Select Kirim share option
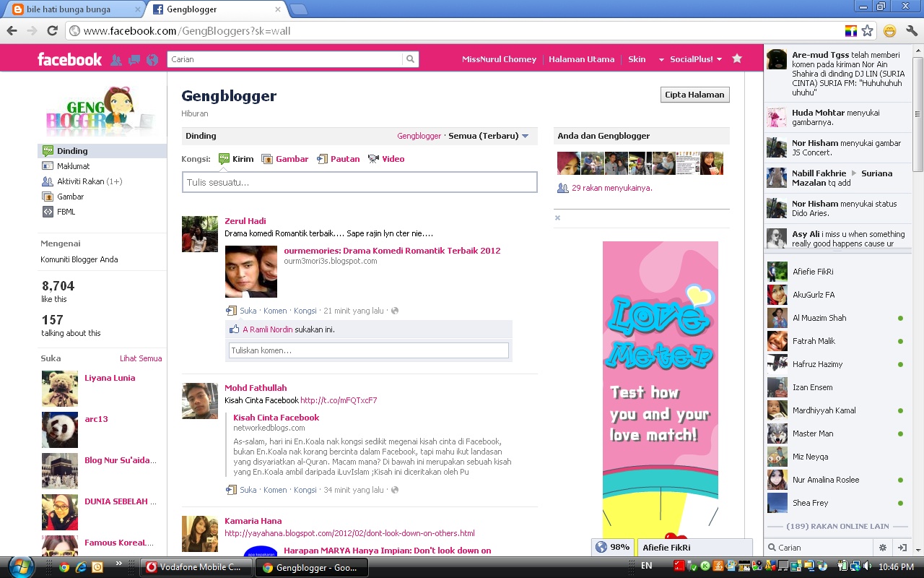The height and width of the screenshot is (578, 924). pos(236,159)
